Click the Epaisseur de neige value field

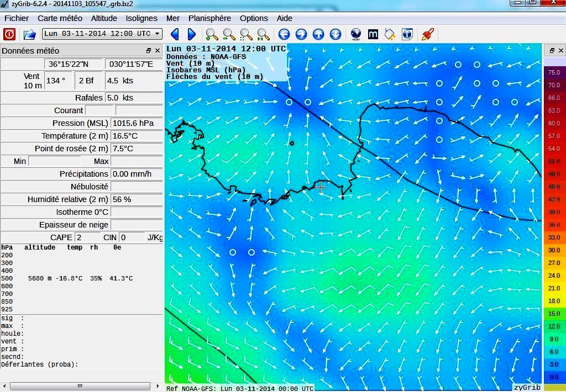[x=137, y=225]
